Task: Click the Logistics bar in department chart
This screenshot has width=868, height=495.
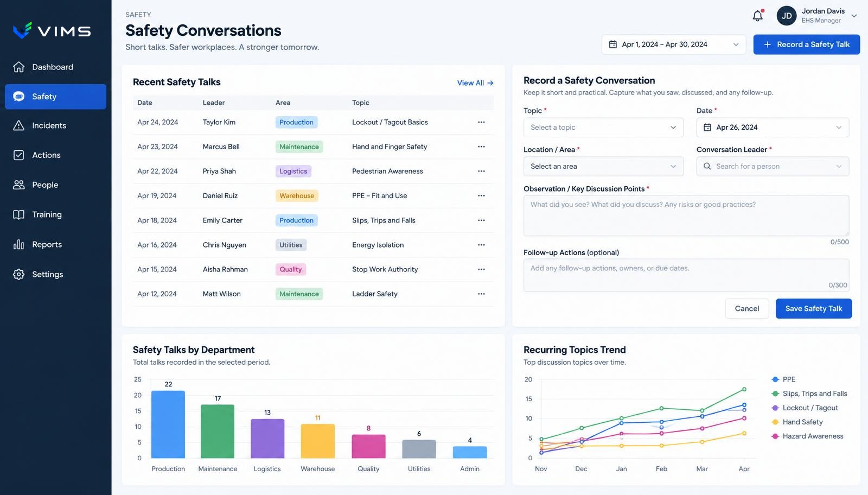Action: point(267,439)
